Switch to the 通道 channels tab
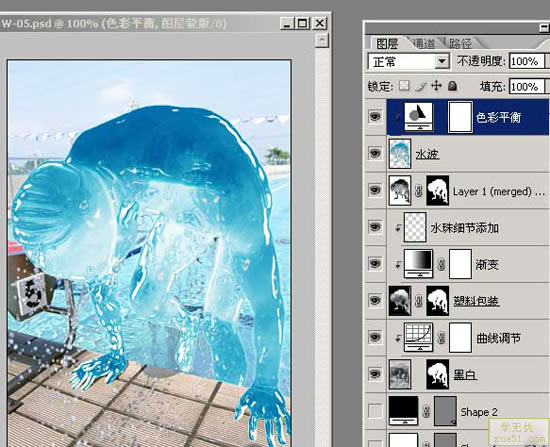The width and height of the screenshot is (550, 447). tap(424, 44)
